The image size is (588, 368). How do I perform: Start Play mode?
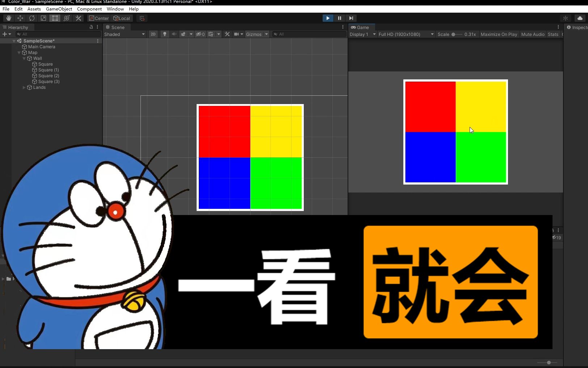click(328, 18)
